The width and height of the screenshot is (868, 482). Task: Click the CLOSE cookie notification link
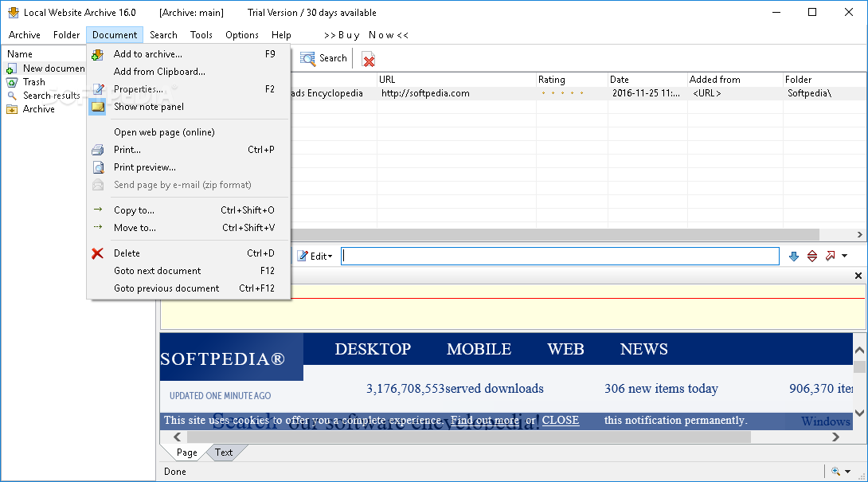tap(560, 421)
